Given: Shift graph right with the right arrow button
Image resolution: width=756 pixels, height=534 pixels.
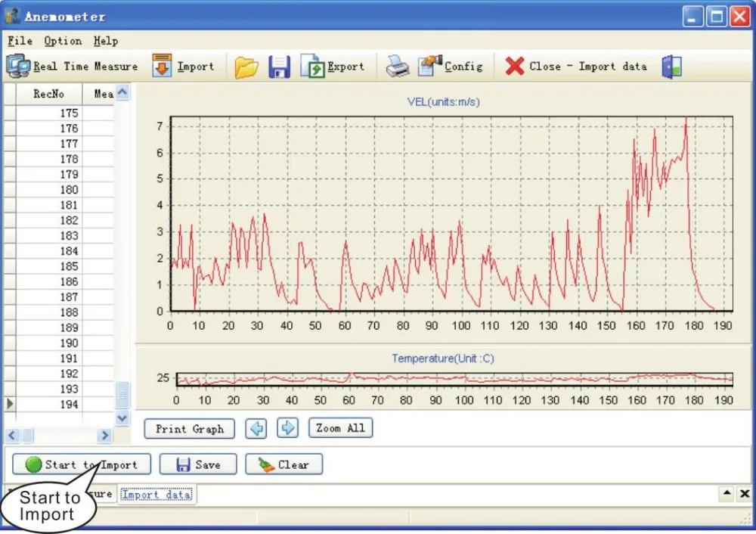Looking at the screenshot, I should [288, 428].
